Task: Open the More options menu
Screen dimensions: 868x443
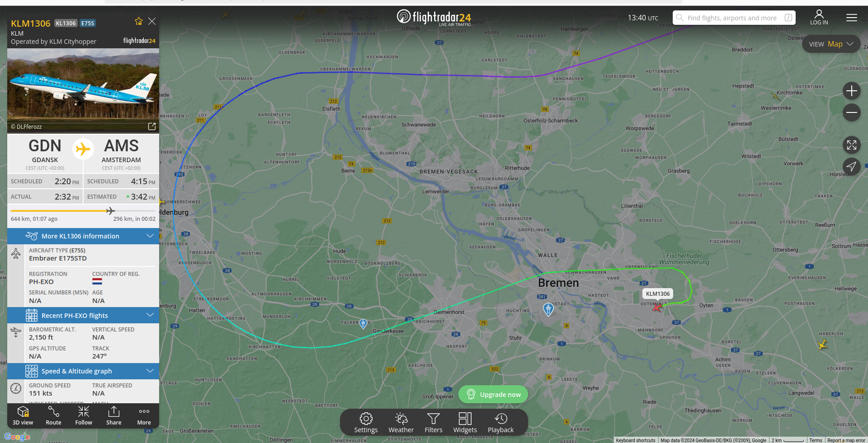Action: [x=144, y=415]
